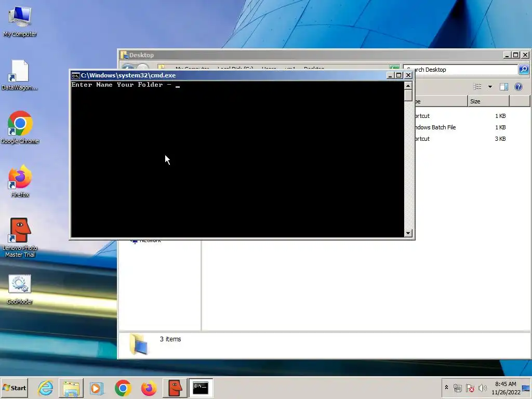The width and height of the screenshot is (532, 399).
Task: Launch Google Chrome from desktop shortcut
Action: click(x=20, y=128)
